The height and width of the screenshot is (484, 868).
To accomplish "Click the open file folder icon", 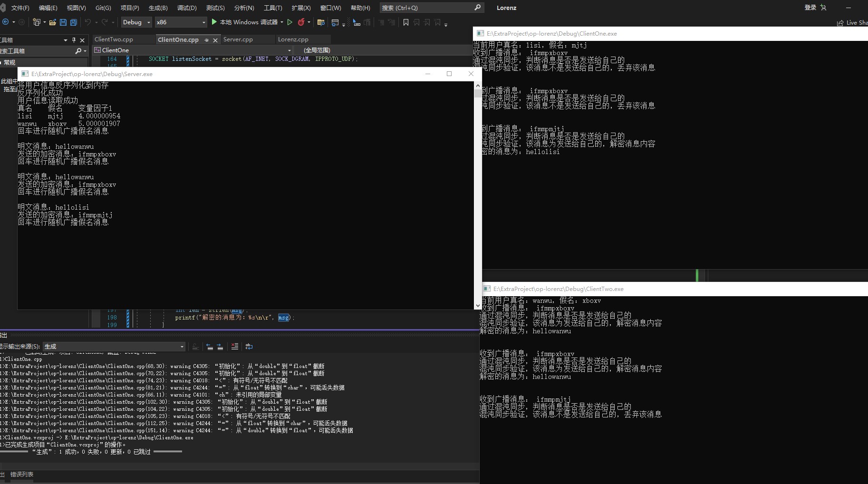I will point(53,22).
